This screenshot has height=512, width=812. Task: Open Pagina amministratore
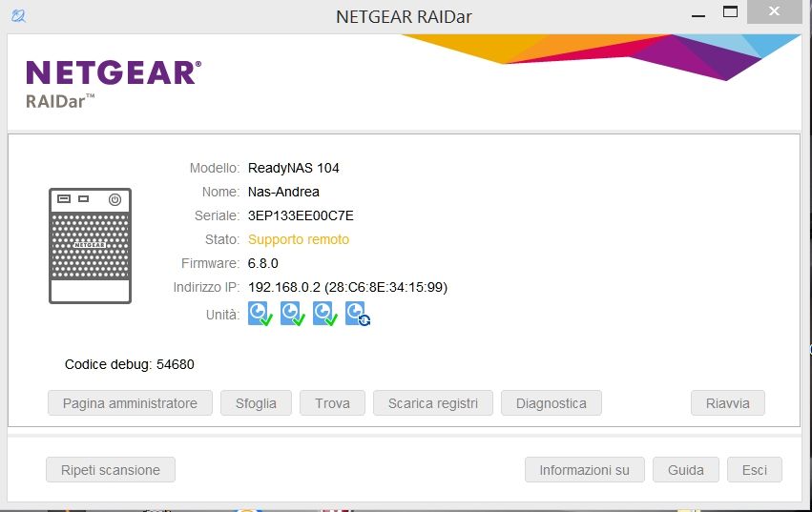coord(130,403)
